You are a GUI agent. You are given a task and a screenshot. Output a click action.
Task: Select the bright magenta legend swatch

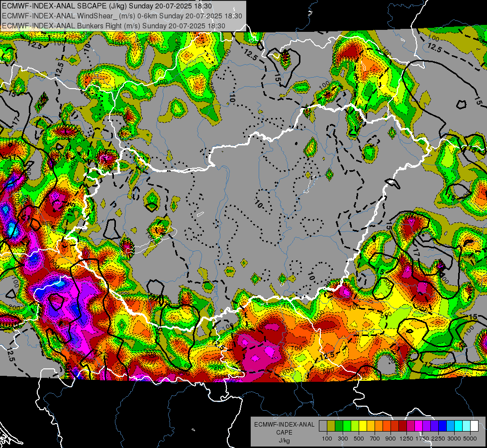(x=419, y=426)
